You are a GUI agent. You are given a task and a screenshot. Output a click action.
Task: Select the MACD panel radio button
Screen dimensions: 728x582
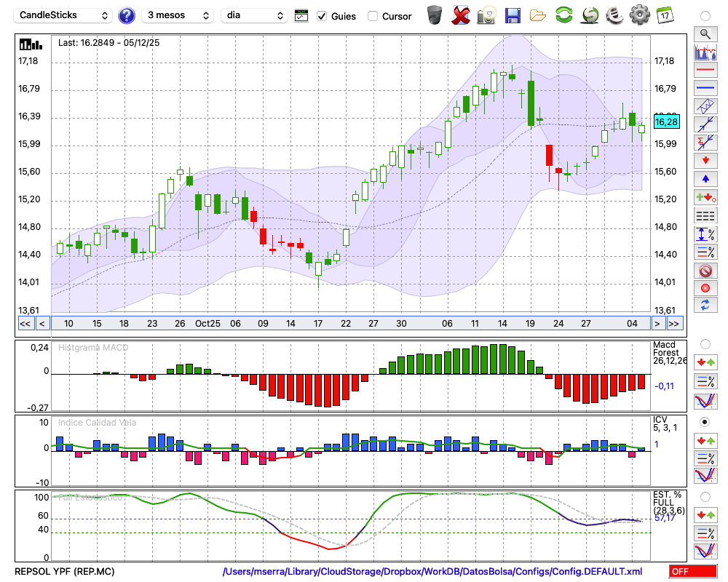(x=705, y=344)
